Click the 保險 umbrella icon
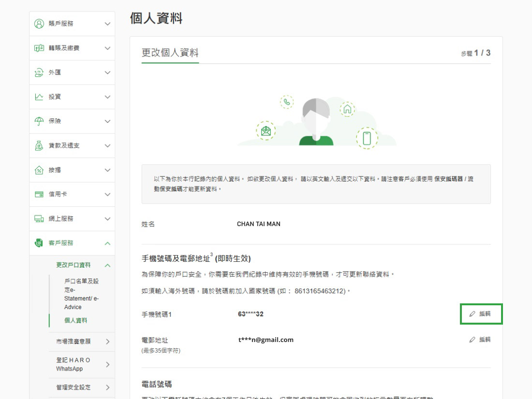 coord(39,121)
